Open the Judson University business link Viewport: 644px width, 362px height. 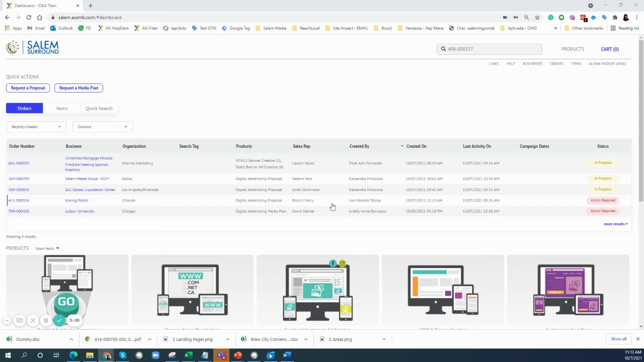(x=79, y=211)
